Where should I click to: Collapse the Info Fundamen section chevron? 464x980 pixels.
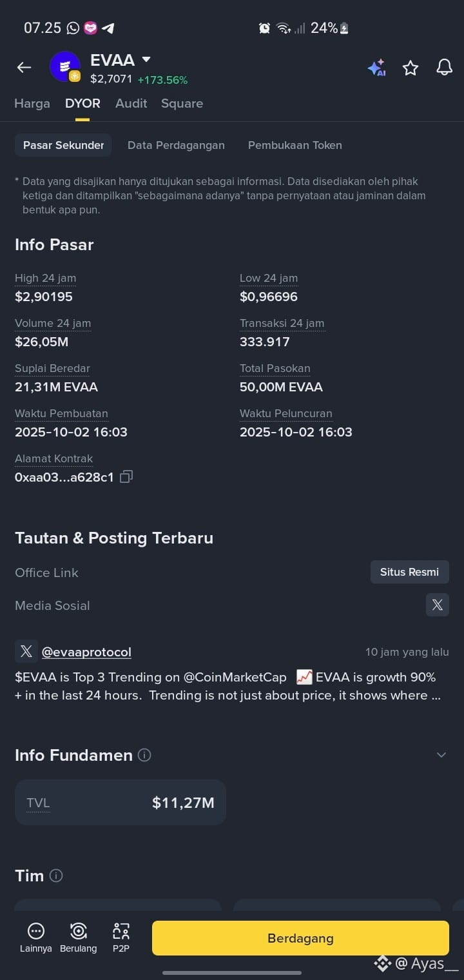coord(441,755)
